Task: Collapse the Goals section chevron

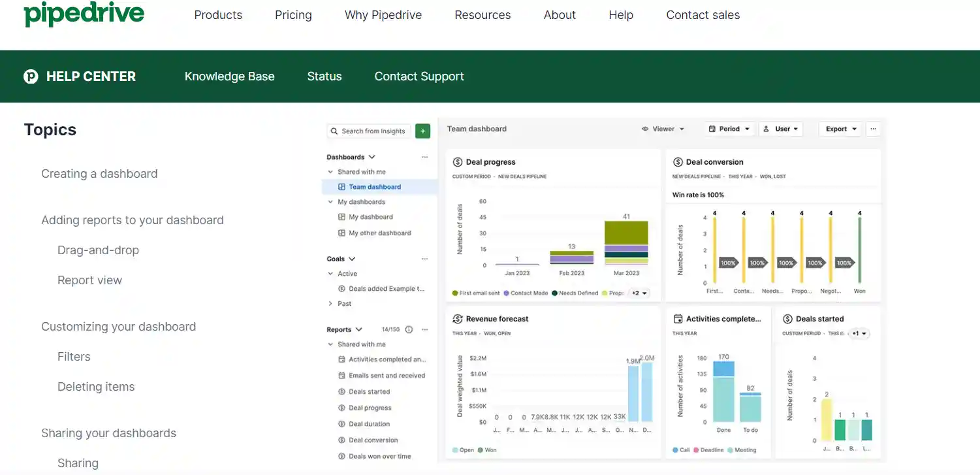Action: point(352,259)
